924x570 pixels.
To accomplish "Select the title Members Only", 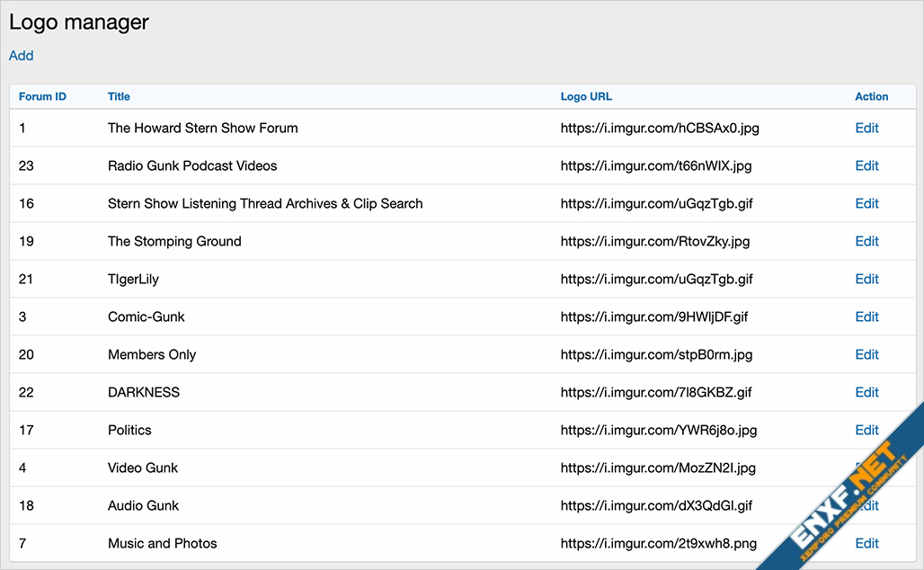I will 151,354.
